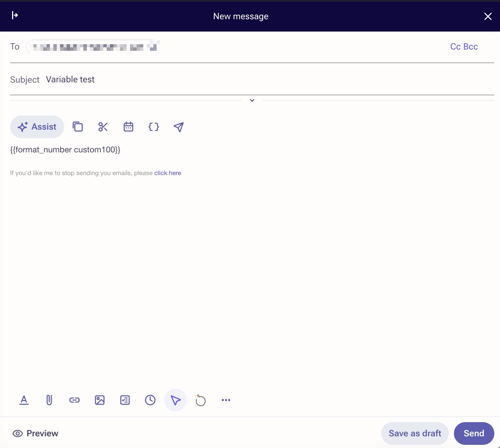Attach a file with paperclip icon
500x448 pixels.
(x=49, y=400)
